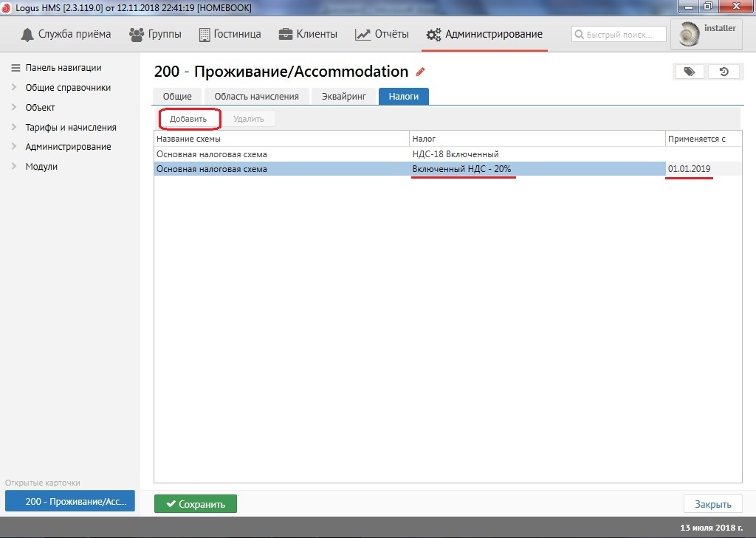Switch to the Общие tab

pos(177,96)
